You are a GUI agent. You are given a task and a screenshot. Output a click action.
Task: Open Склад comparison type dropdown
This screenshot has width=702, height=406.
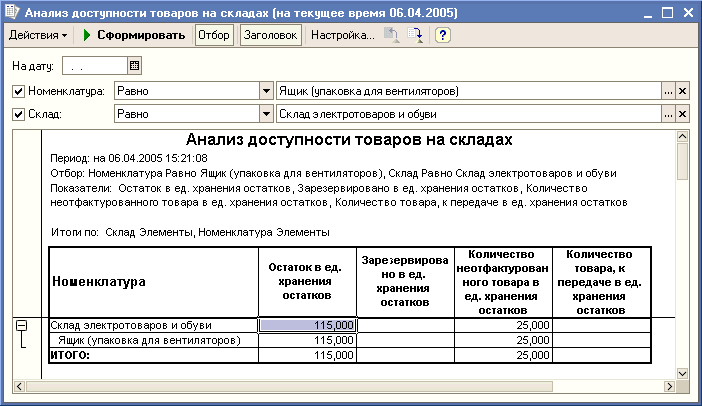[x=266, y=114]
